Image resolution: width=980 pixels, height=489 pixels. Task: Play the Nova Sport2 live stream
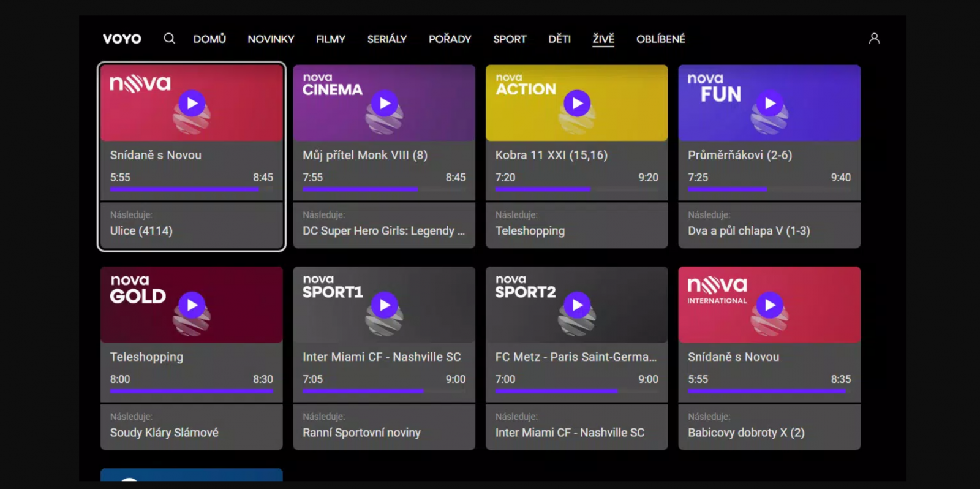click(x=577, y=305)
